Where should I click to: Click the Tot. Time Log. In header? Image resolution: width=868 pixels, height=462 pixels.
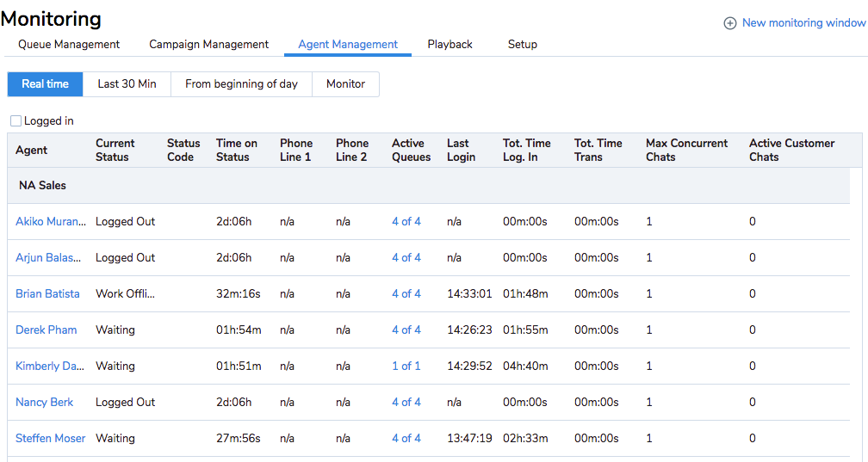click(x=526, y=150)
